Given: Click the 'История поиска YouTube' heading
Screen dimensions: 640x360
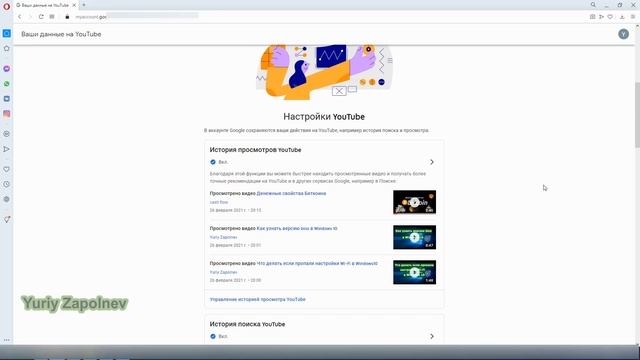Looking at the screenshot, I should pyautogui.click(x=247, y=324).
